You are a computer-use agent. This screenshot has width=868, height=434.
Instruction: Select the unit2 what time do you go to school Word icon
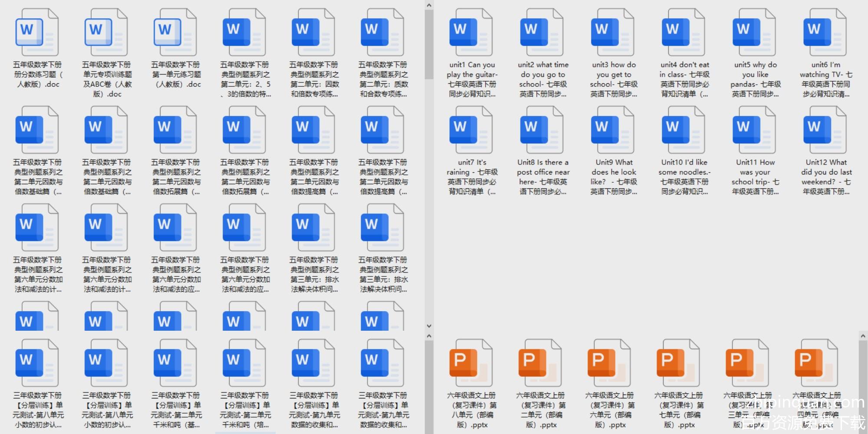click(x=542, y=33)
